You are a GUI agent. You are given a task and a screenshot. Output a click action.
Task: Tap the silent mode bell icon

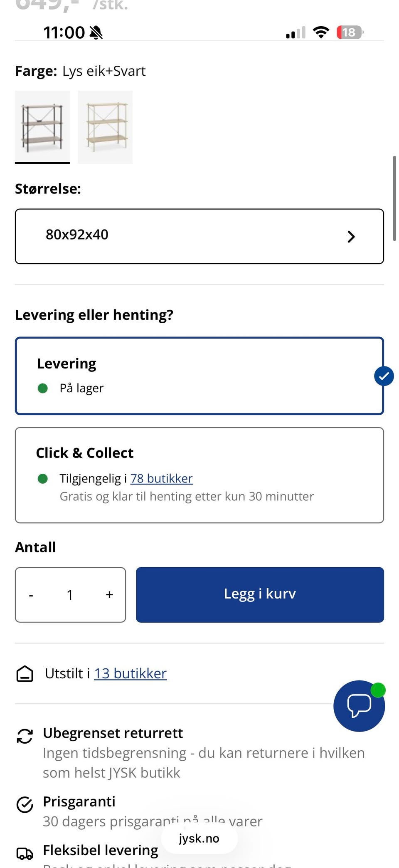[96, 32]
